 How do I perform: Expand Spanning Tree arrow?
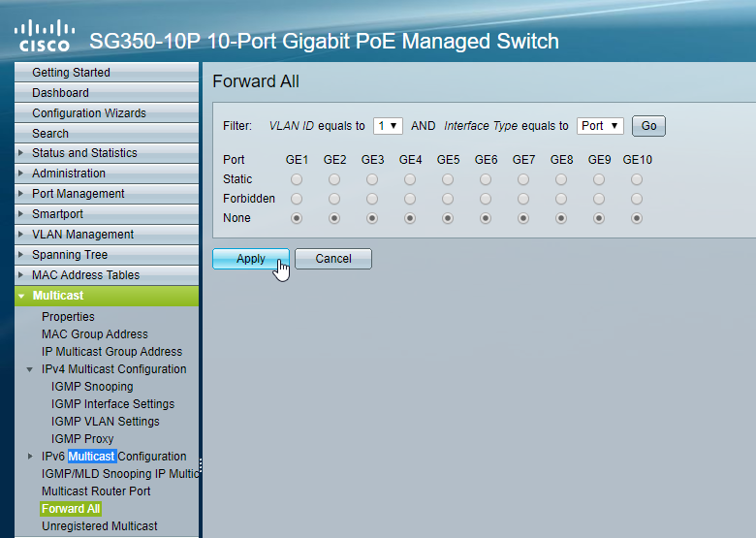(x=20, y=255)
